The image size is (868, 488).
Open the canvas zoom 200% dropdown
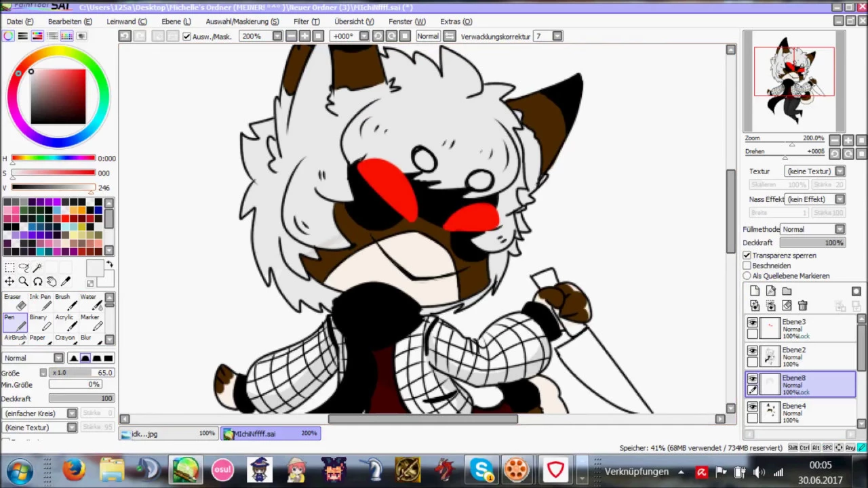pyautogui.click(x=277, y=36)
